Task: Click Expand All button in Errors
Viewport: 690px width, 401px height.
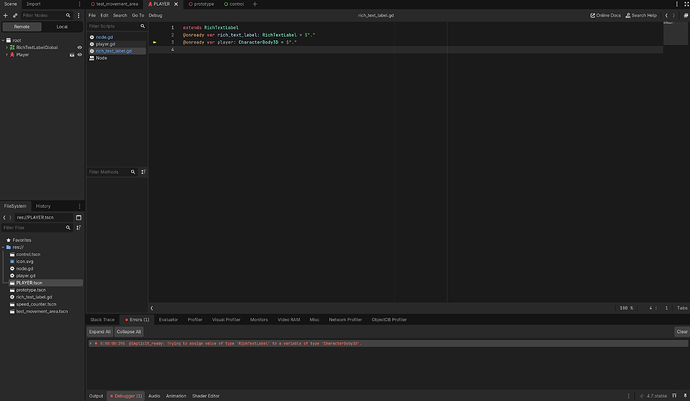Action: click(99, 332)
